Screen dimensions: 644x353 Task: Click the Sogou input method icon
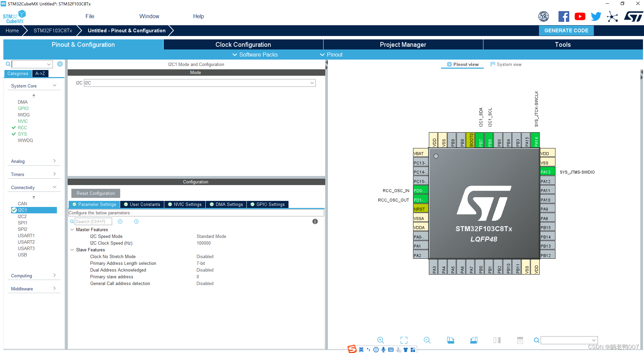(352, 349)
